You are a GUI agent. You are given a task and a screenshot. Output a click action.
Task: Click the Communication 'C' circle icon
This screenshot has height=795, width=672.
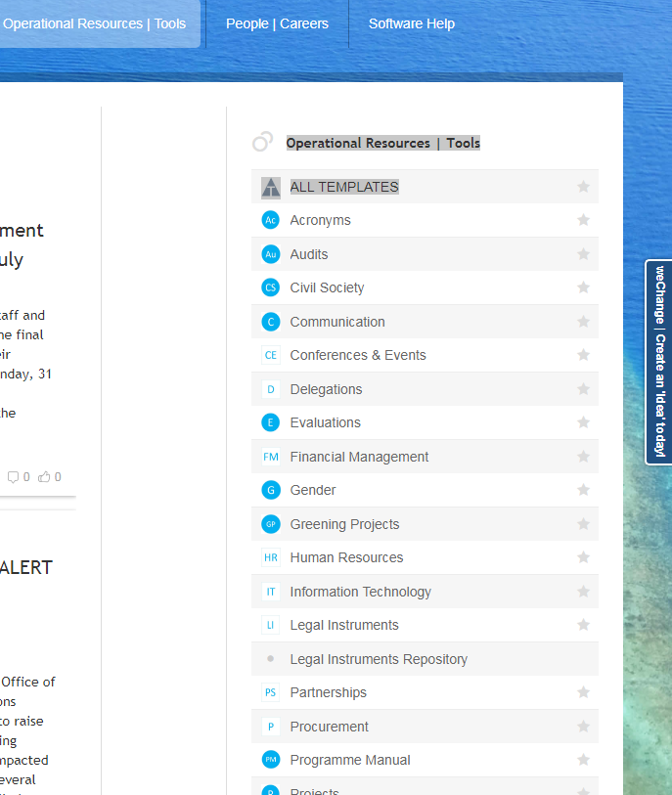271,322
